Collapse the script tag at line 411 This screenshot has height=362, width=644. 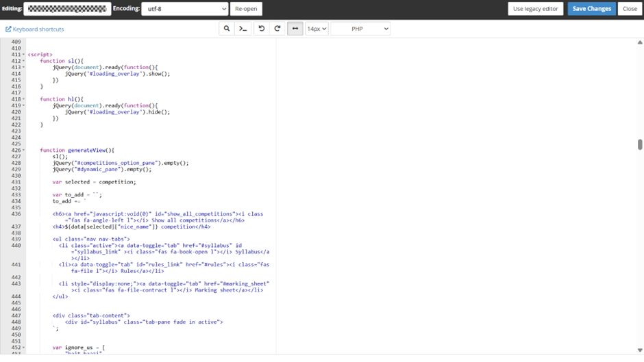click(x=24, y=55)
